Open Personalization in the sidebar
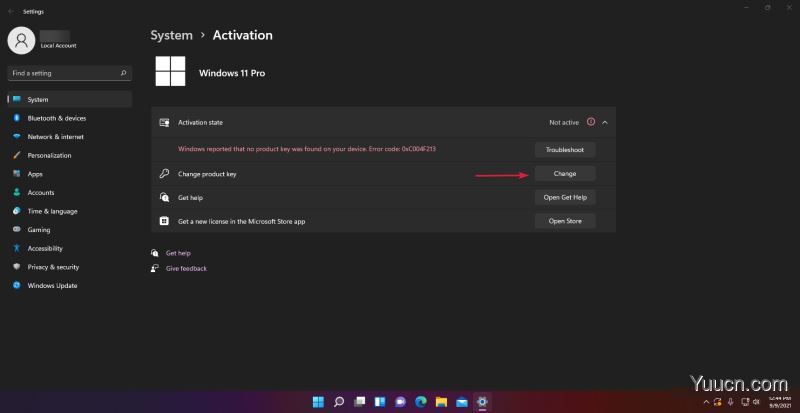The height and width of the screenshot is (413, 800). tap(49, 155)
